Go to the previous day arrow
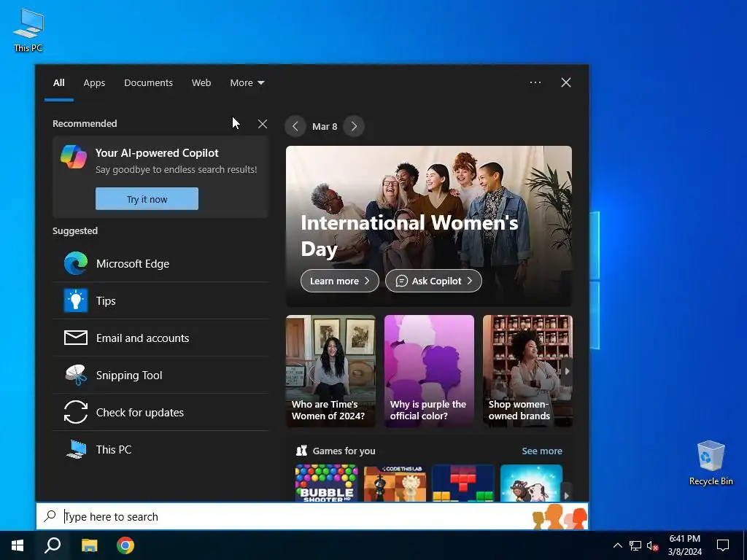This screenshot has height=560, width=747. point(295,126)
